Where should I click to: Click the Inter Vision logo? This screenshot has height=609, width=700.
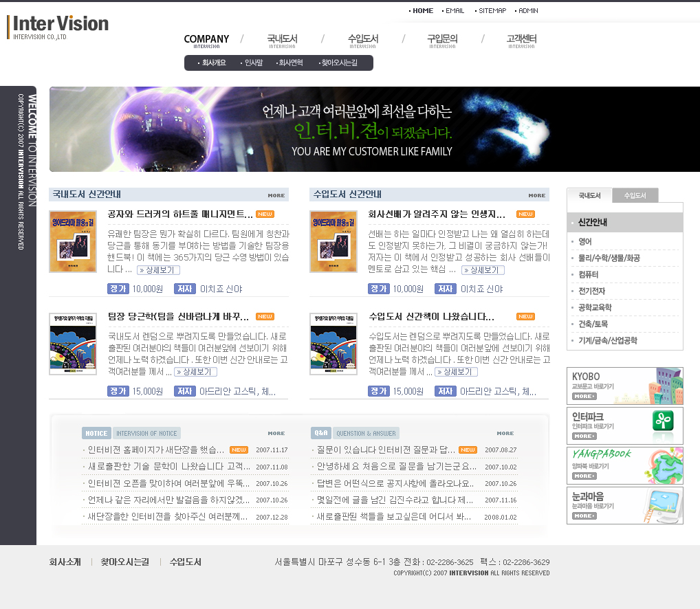pyautogui.click(x=61, y=27)
